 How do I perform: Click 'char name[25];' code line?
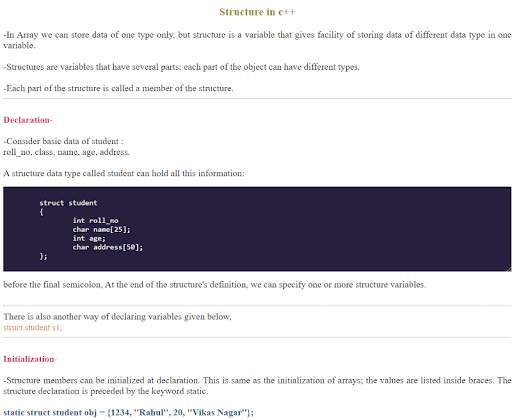click(102, 229)
